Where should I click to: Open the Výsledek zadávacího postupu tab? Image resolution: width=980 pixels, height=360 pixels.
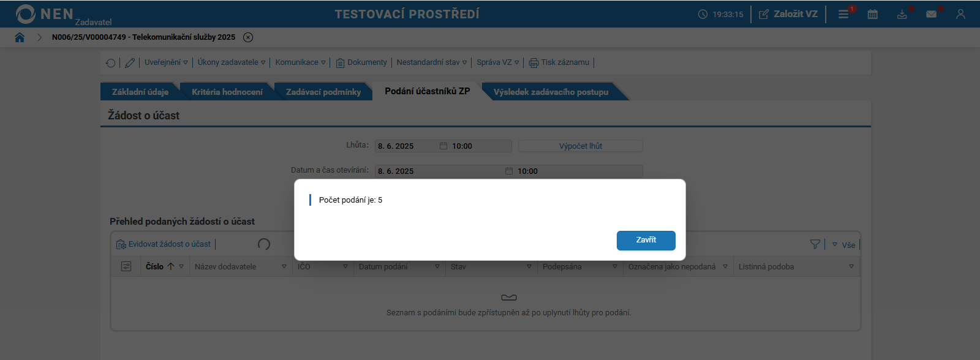tap(551, 92)
